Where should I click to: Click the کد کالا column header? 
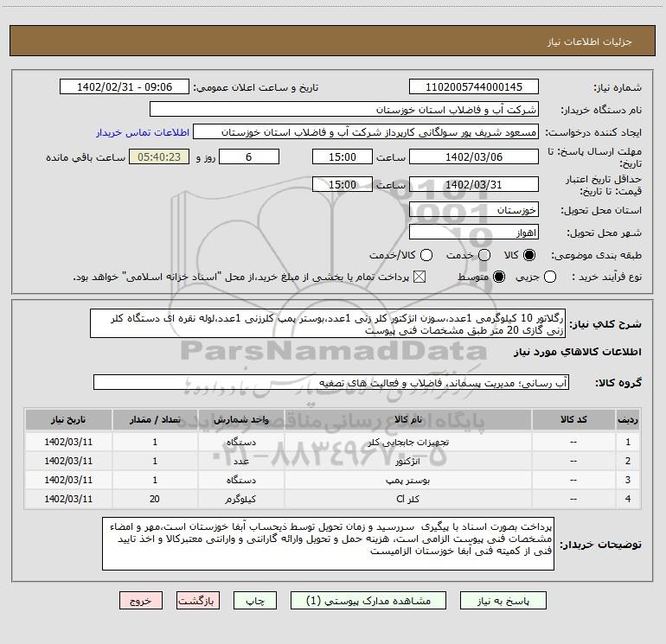573,419
